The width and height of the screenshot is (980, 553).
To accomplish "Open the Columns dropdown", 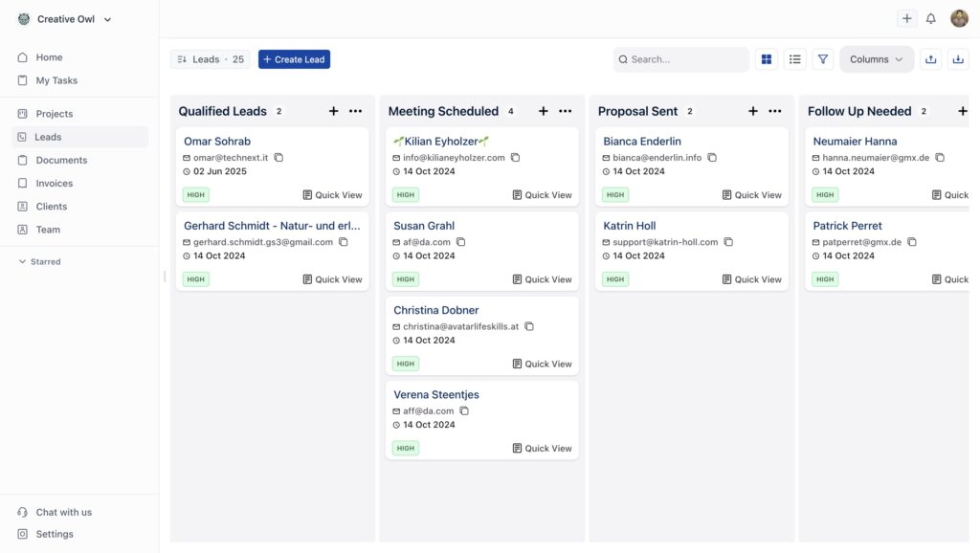I will point(876,59).
